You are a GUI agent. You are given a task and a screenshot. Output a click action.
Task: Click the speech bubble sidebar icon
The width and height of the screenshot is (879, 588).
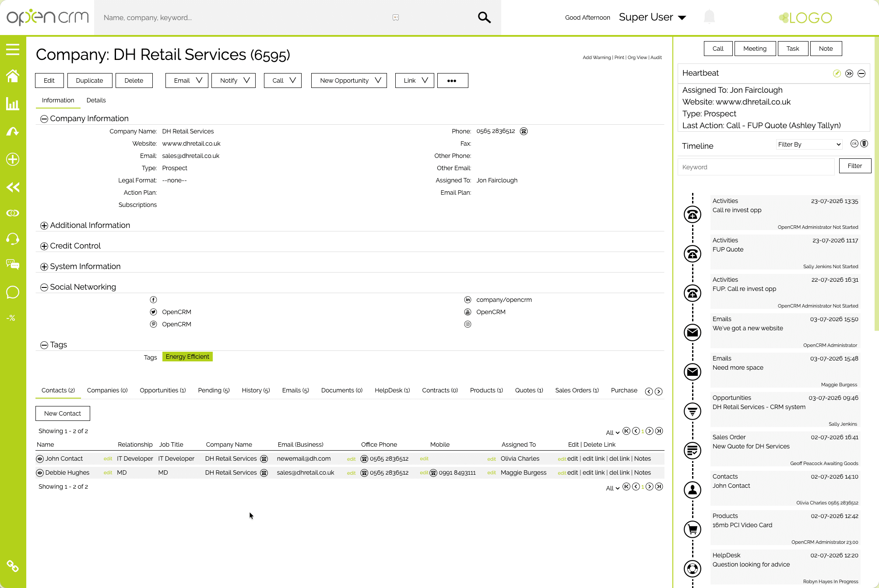(13, 292)
